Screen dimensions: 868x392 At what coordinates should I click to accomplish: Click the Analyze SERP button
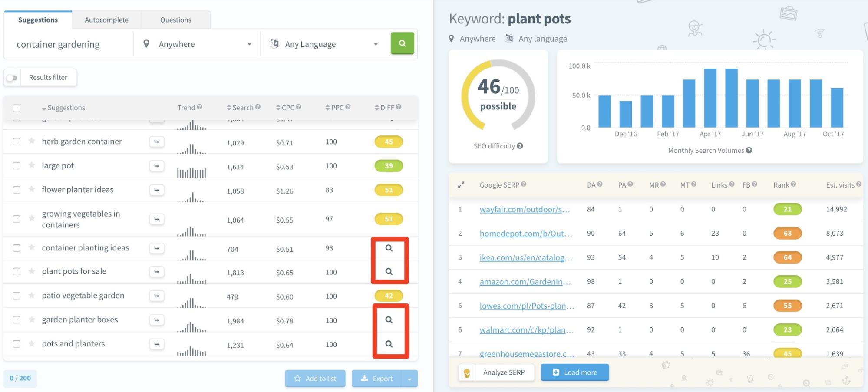tap(504, 372)
